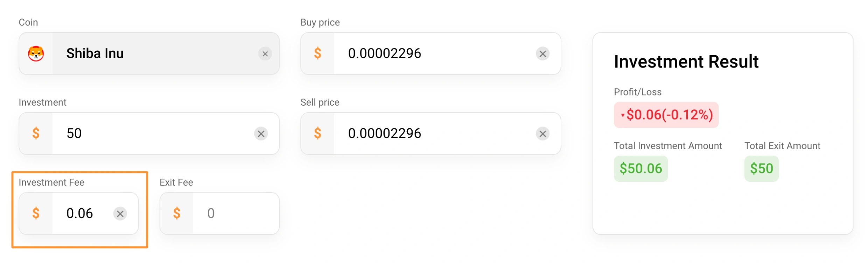Click the dollar icon beside Sell price
Viewport: 868px width, 265px height.
[318, 134]
